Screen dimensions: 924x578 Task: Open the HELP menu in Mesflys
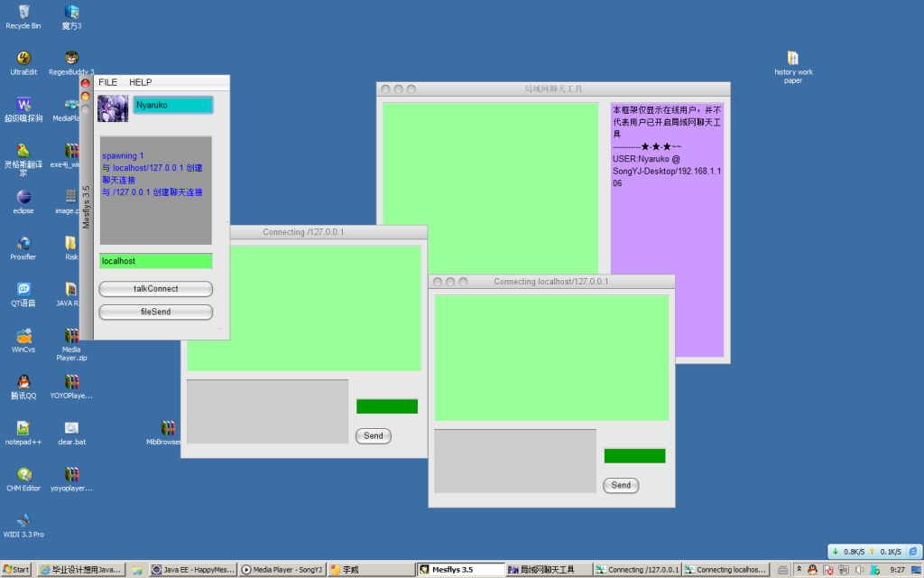click(x=140, y=82)
